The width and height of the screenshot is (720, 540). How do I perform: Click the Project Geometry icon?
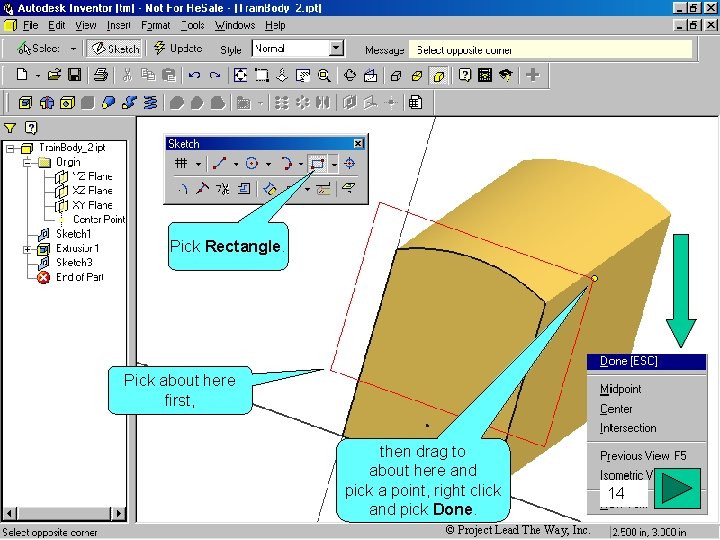tap(349, 188)
